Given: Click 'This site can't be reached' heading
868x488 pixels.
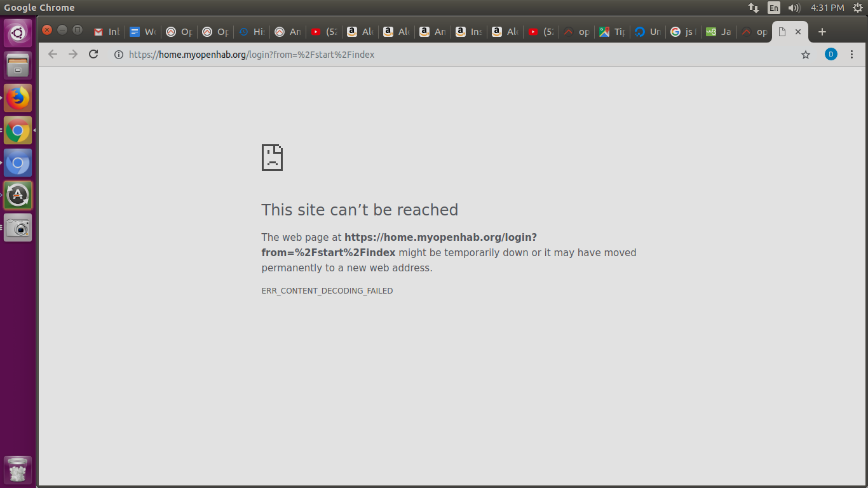Looking at the screenshot, I should (360, 210).
